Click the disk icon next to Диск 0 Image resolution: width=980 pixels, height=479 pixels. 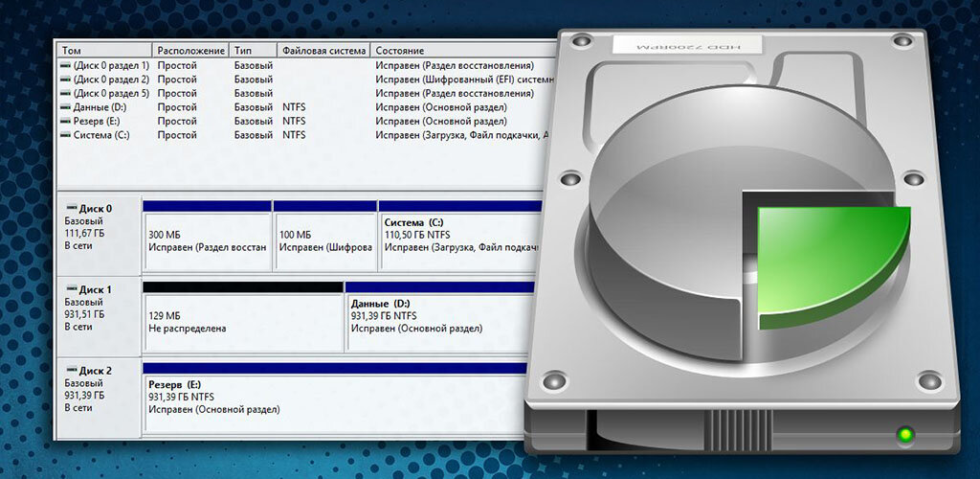coord(71,209)
